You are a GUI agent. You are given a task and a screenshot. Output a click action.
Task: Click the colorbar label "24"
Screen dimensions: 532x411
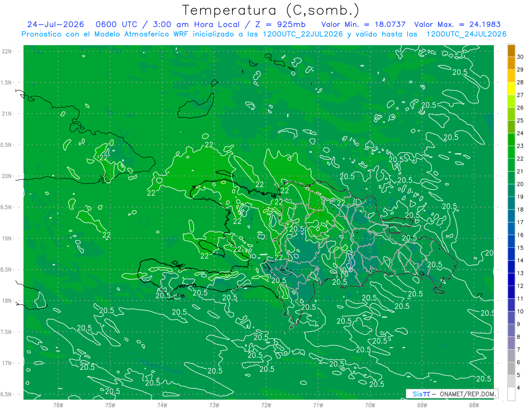click(520, 133)
